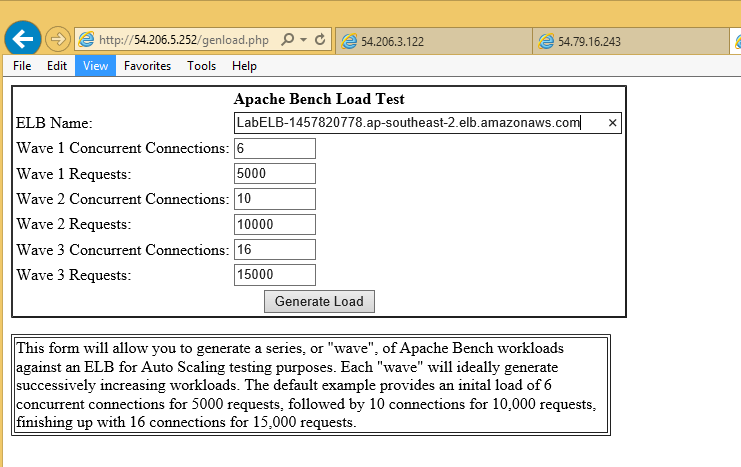This screenshot has height=467, width=741.
Task: Open the Edit menu
Action: 57,66
